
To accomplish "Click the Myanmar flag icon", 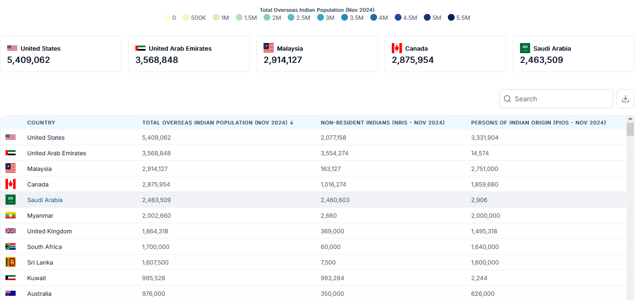I will [11, 215].
